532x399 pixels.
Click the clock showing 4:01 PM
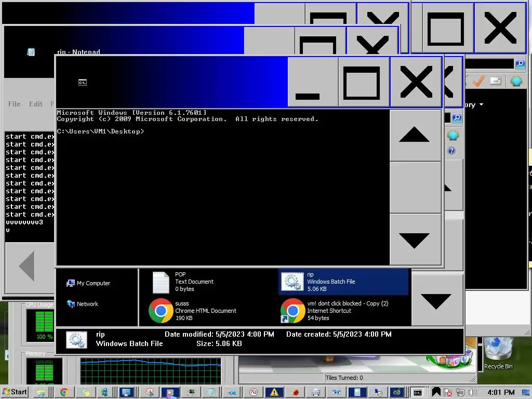click(501, 393)
